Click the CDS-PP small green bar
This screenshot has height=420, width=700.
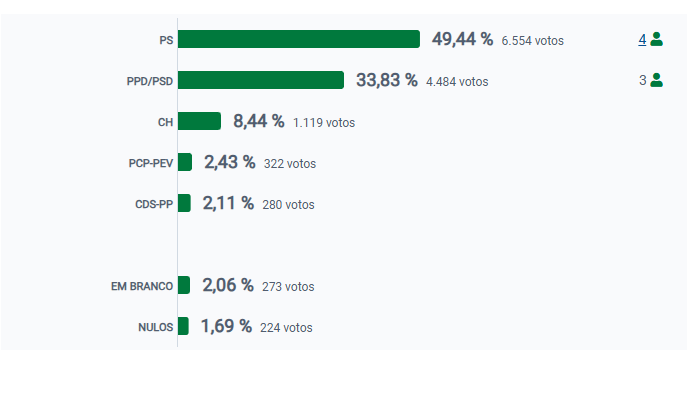pos(184,203)
